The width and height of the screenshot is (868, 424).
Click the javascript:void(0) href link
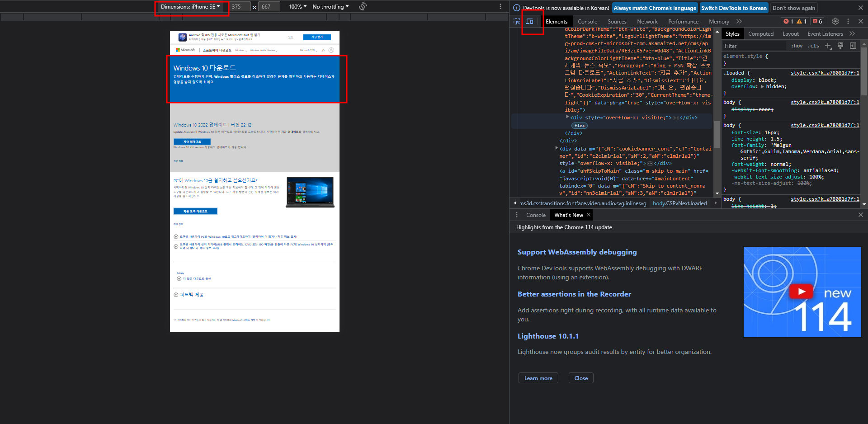(589, 179)
